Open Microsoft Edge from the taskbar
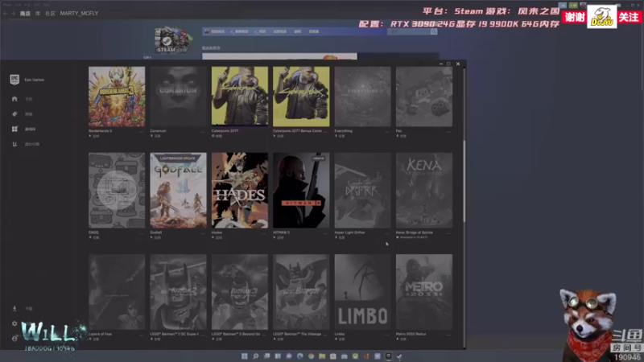The width and height of the screenshot is (644, 362). tap(299, 356)
